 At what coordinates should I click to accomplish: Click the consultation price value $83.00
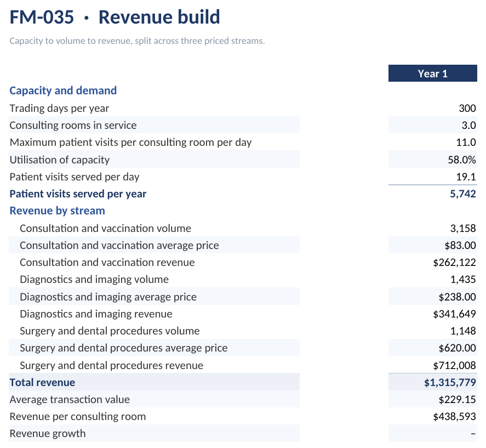point(460,246)
